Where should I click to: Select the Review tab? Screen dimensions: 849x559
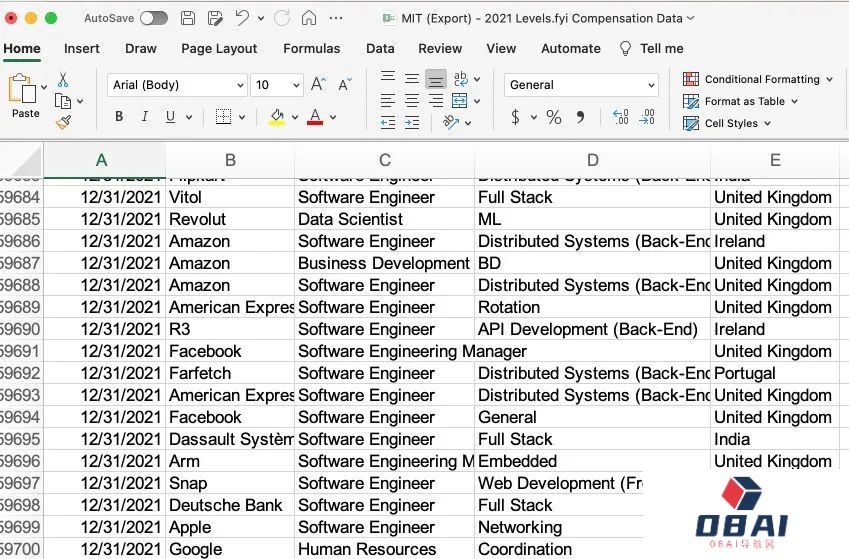pos(440,49)
